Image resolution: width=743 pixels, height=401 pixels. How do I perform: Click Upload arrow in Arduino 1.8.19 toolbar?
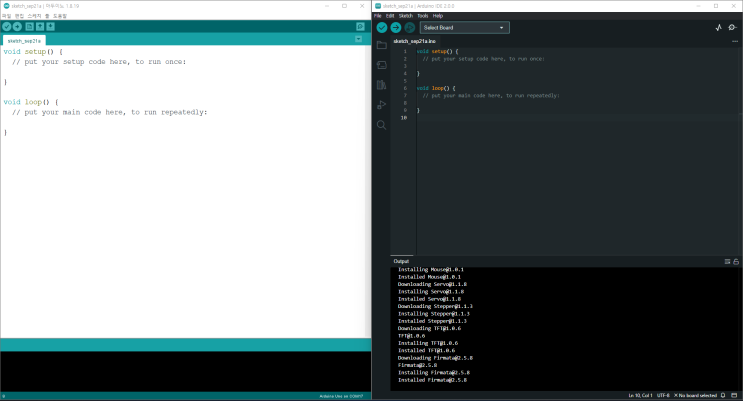coord(18,27)
